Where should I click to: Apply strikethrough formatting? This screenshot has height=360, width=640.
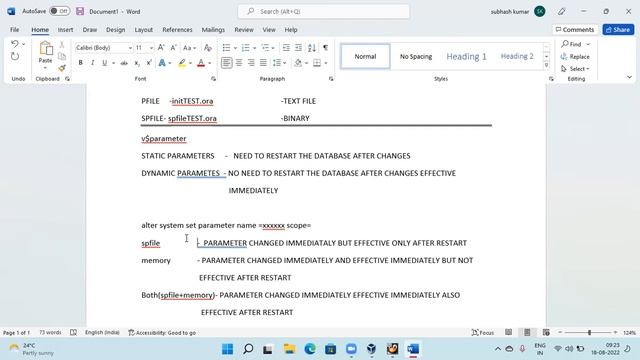124,63
